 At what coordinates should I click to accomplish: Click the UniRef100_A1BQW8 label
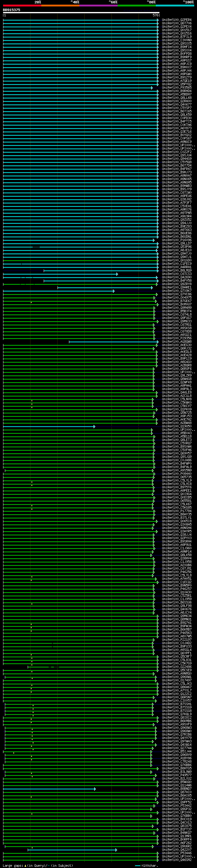(177, 342)
